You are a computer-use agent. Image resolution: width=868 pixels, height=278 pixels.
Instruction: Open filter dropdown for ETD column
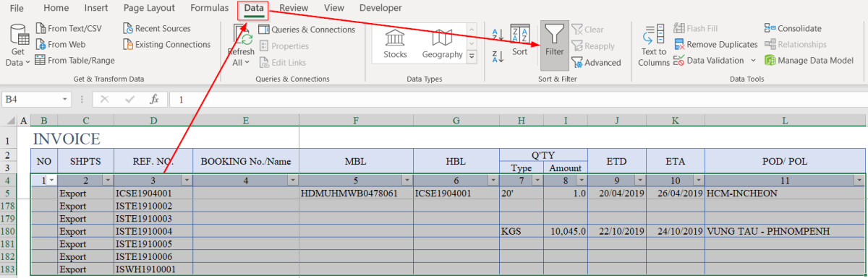point(639,180)
